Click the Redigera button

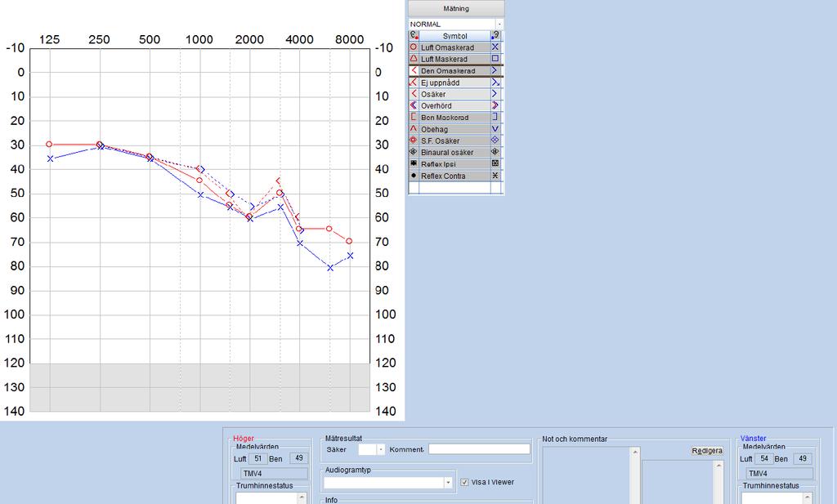[707, 451]
